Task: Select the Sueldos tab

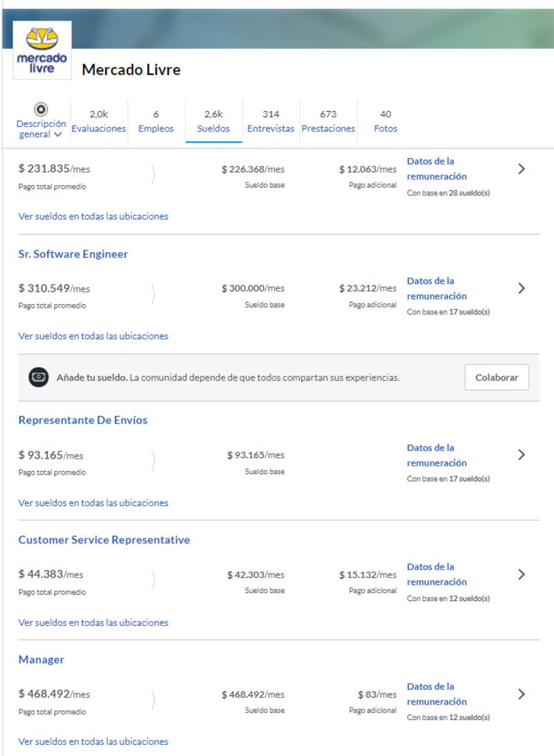Action: pos(213,121)
